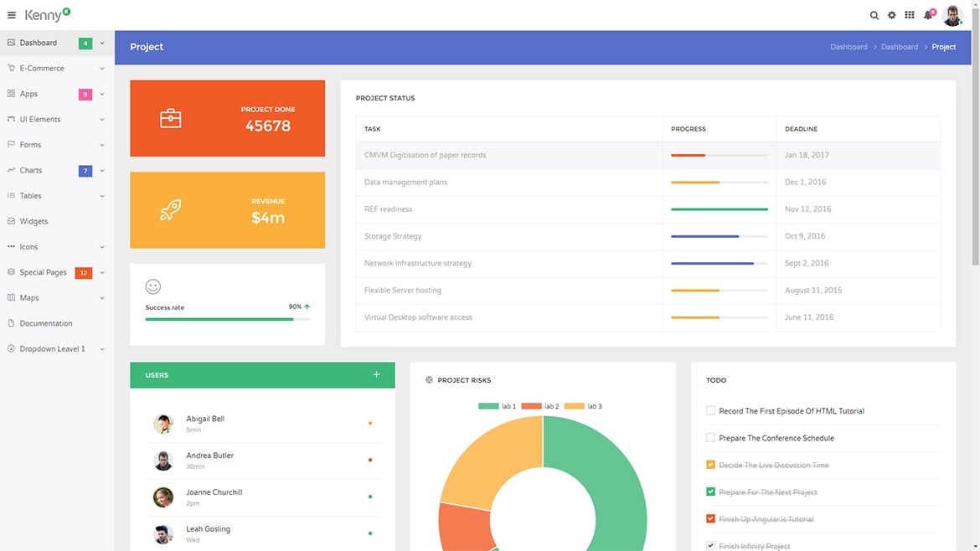Open Joanne Churchill user entry
Viewport: 980px width, 551px height.
click(x=262, y=497)
